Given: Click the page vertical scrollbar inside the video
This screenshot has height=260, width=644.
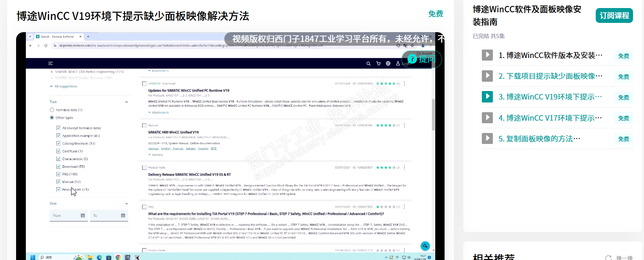Looking at the screenshot, I should coord(433,115).
